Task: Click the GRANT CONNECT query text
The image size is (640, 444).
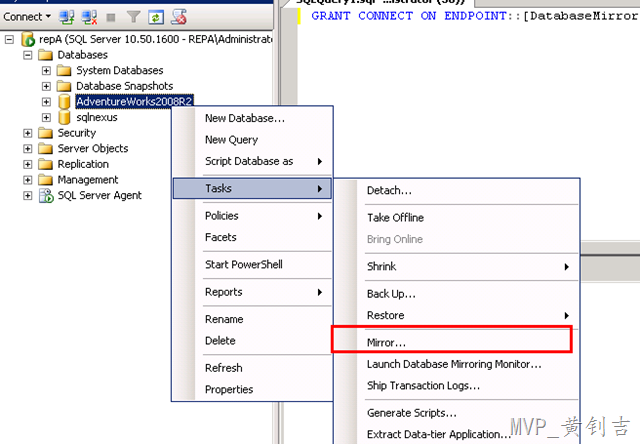Action: (474, 16)
